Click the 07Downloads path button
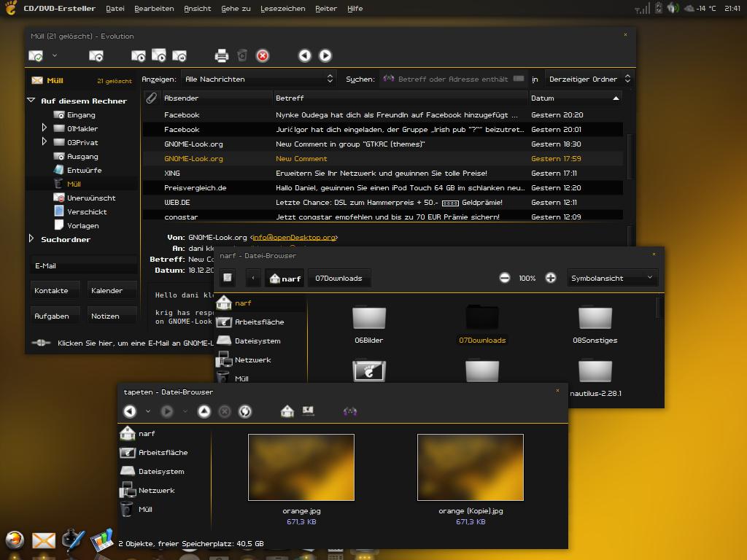Image resolution: width=747 pixels, height=560 pixels. 338,278
